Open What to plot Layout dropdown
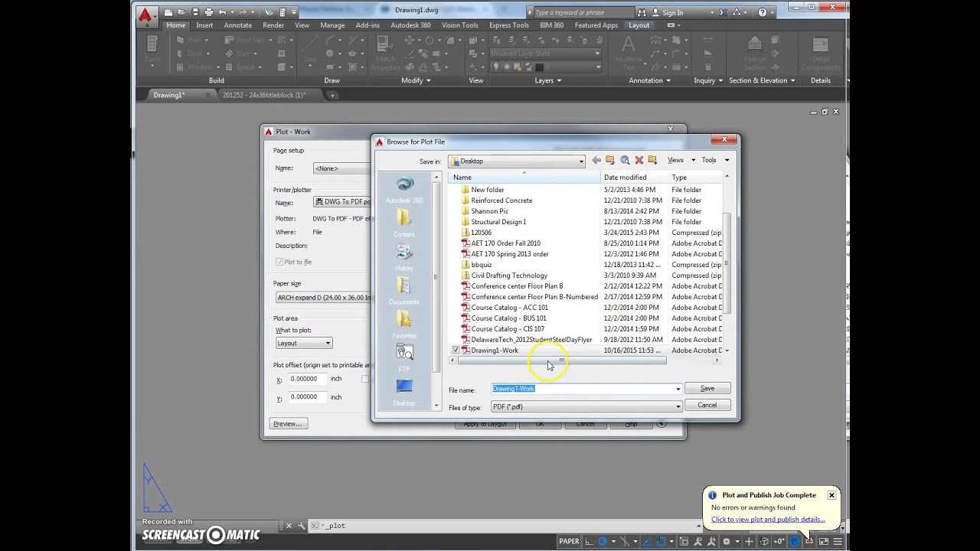Viewport: 980px width, 551px height. [x=303, y=343]
